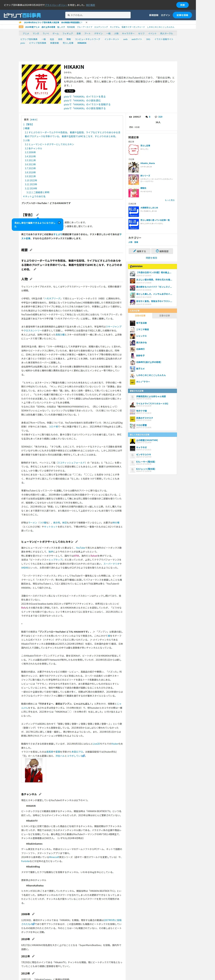Open 地下生活者 in popular articles
Viewport: 215px width, 980px height.
(142, 323)
